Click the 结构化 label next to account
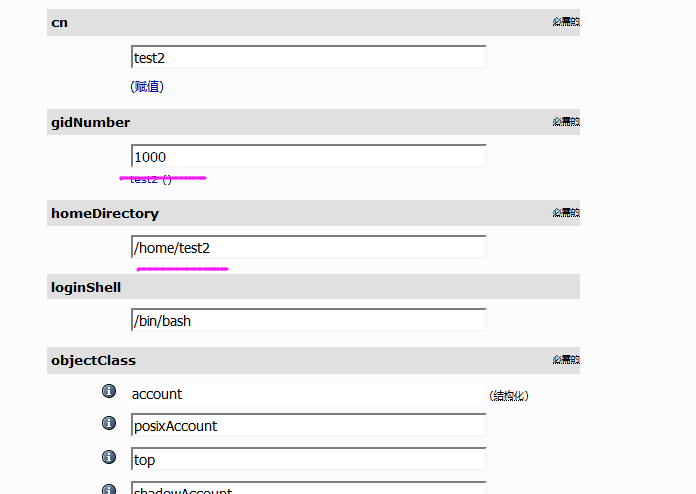Image resolution: width=696 pixels, height=494 pixels. 509,395
